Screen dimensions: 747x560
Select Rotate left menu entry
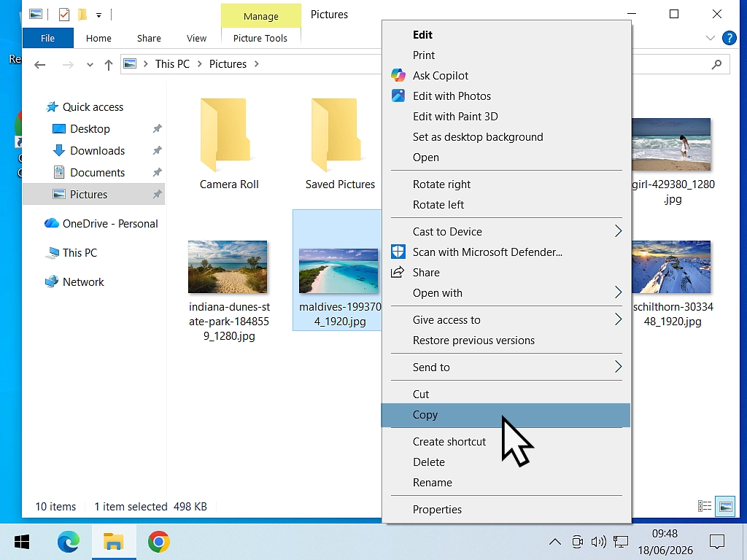[x=506, y=205]
